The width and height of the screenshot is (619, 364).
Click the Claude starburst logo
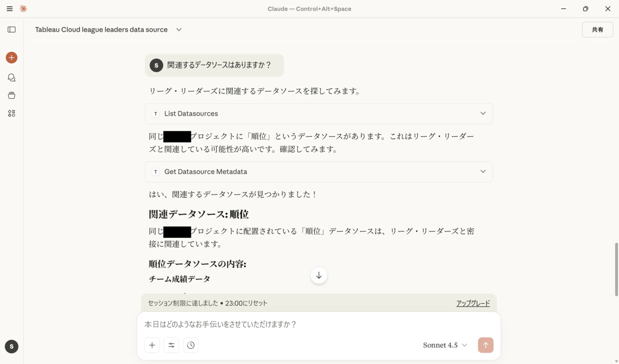click(23, 9)
